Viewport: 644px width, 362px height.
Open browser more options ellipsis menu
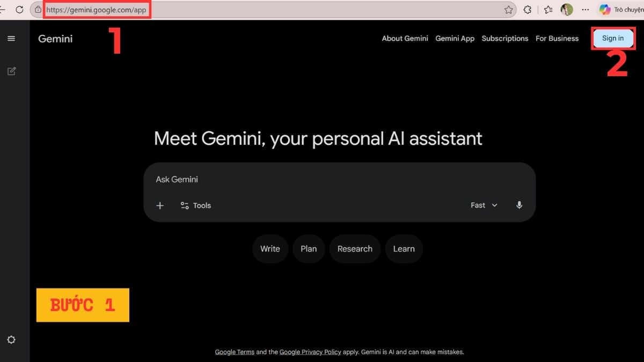pos(586,10)
